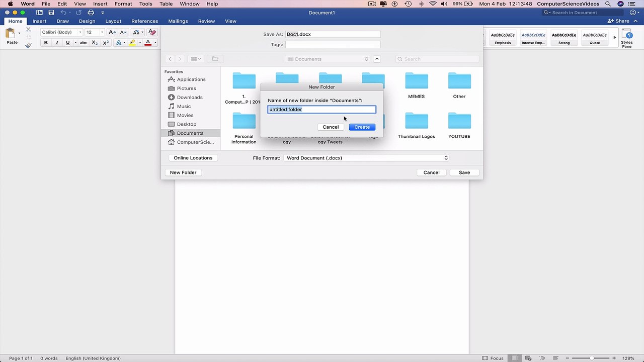Open the Documents location popup

pyautogui.click(x=328, y=59)
